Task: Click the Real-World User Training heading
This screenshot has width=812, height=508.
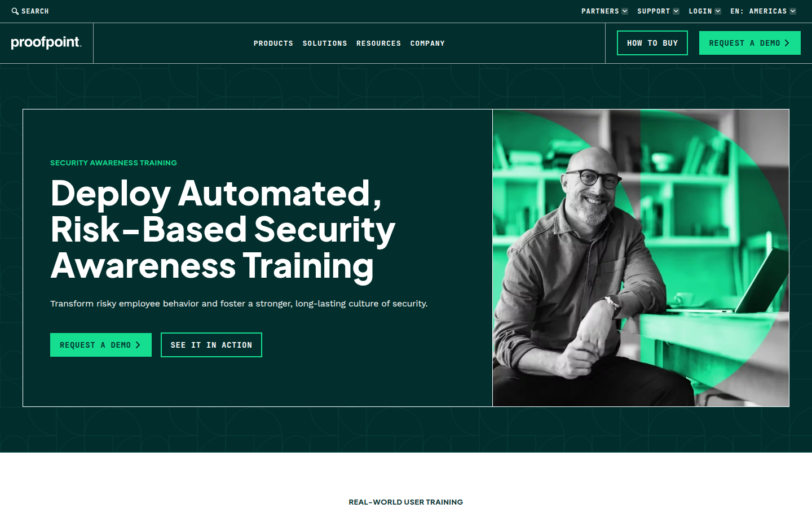Action: [x=406, y=502]
